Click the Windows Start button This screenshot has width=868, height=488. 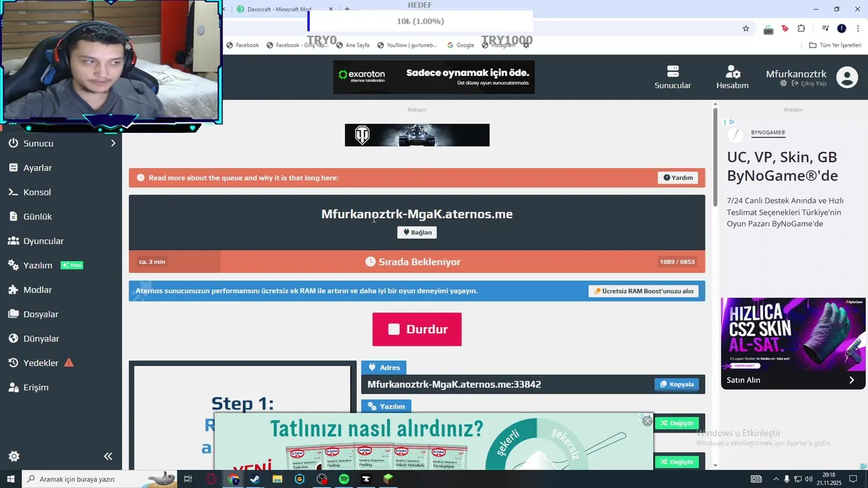[x=11, y=479]
